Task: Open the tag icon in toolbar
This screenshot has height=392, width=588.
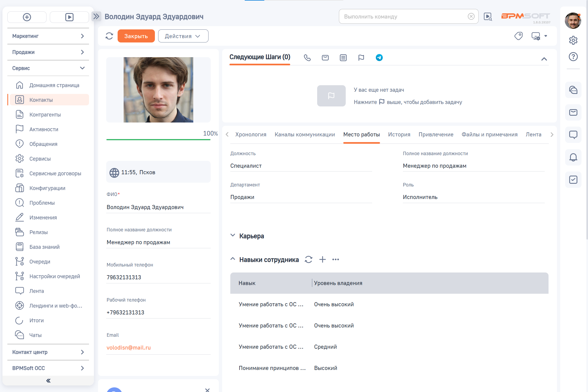Action: pyautogui.click(x=518, y=36)
